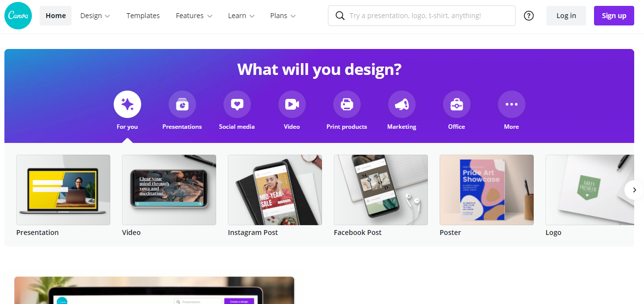Expand the Design dropdown menu
Image resolution: width=644 pixels, height=304 pixels.
tap(95, 16)
